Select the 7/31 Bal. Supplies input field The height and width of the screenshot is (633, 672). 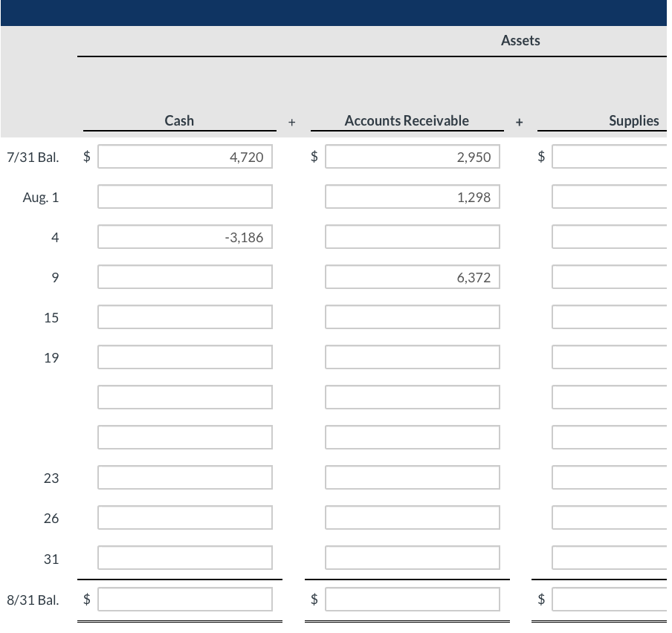610,156
